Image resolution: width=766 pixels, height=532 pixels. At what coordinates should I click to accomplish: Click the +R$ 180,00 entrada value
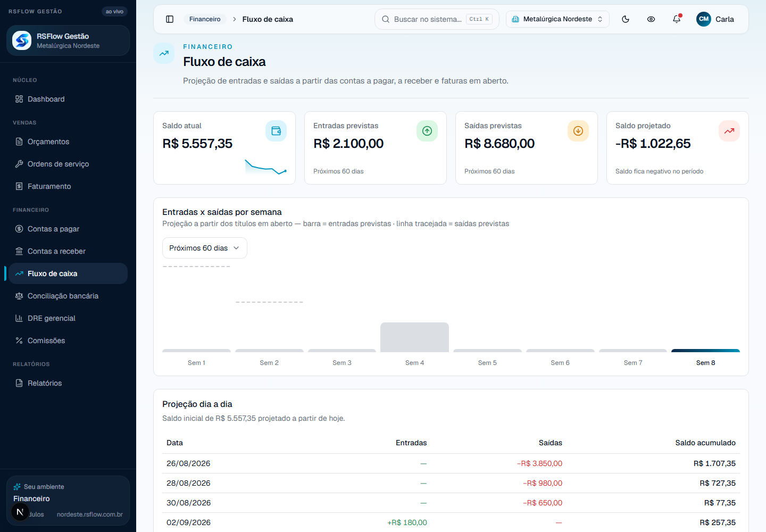pos(407,522)
